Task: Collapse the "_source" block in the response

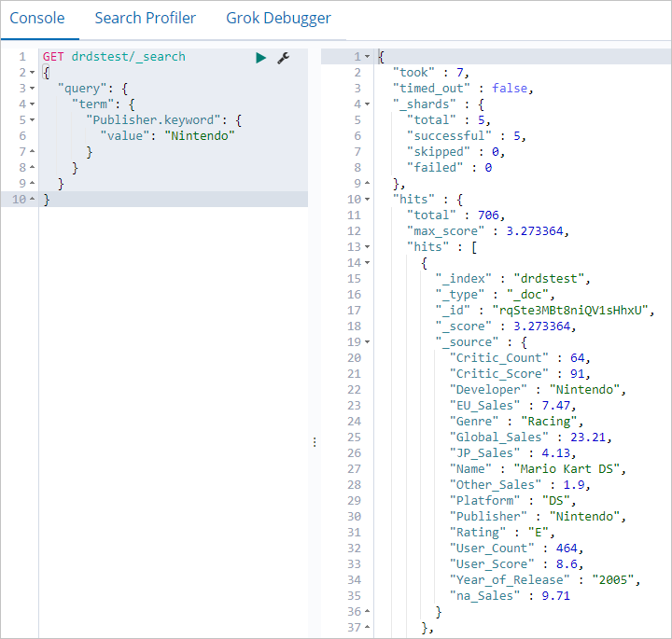Action: (x=368, y=341)
